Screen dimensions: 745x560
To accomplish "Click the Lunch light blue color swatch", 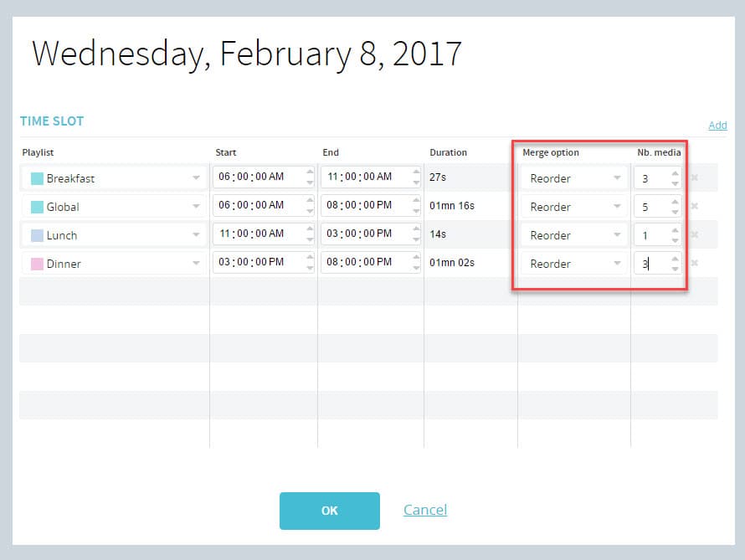I will pyautogui.click(x=37, y=235).
